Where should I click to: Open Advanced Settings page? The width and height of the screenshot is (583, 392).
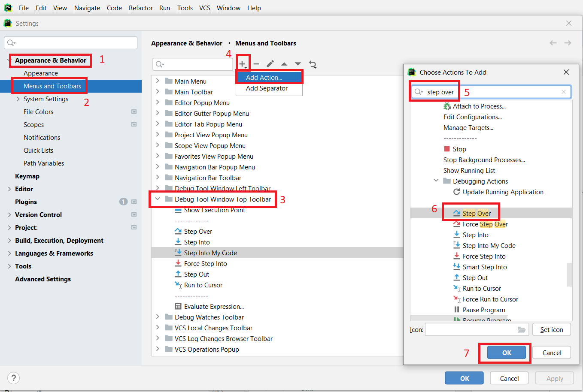[x=43, y=279]
